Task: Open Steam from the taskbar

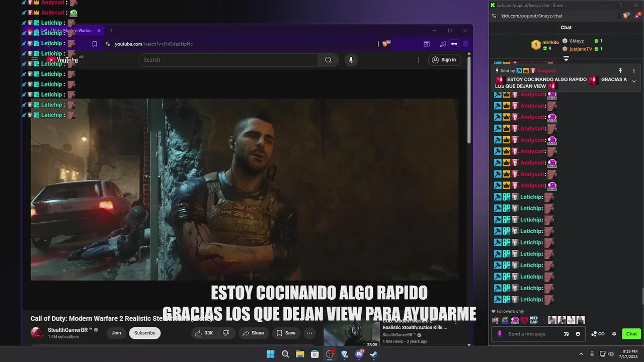Action: coord(374,354)
